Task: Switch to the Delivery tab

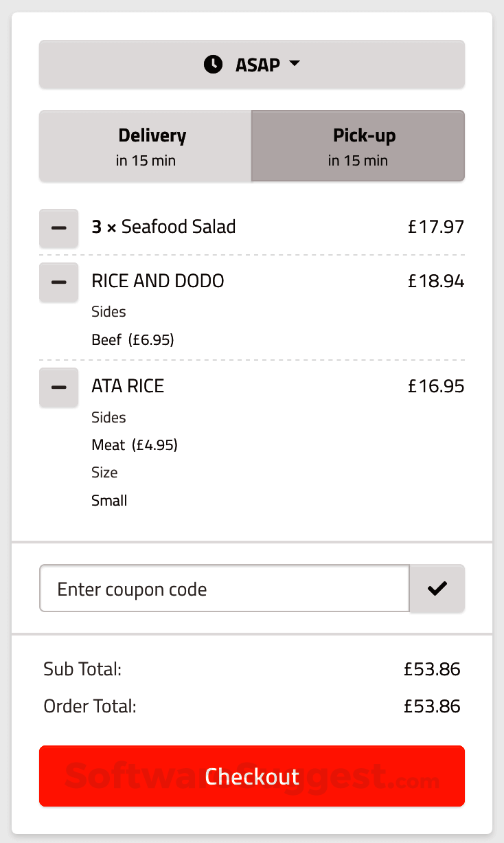Action: [x=146, y=146]
